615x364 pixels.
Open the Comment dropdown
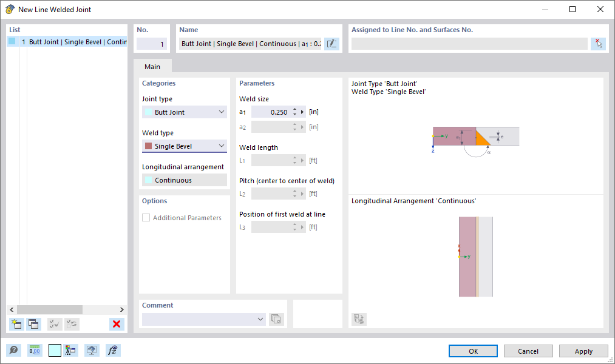click(260, 318)
